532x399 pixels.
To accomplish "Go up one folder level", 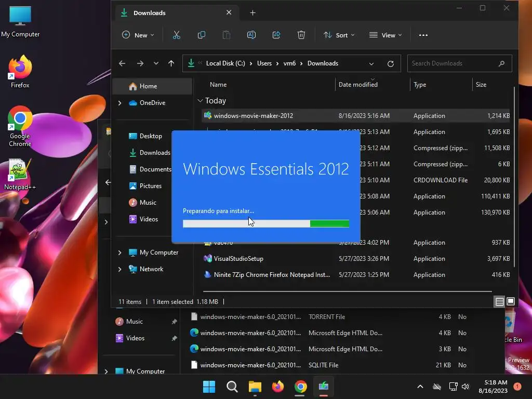I will [x=171, y=63].
